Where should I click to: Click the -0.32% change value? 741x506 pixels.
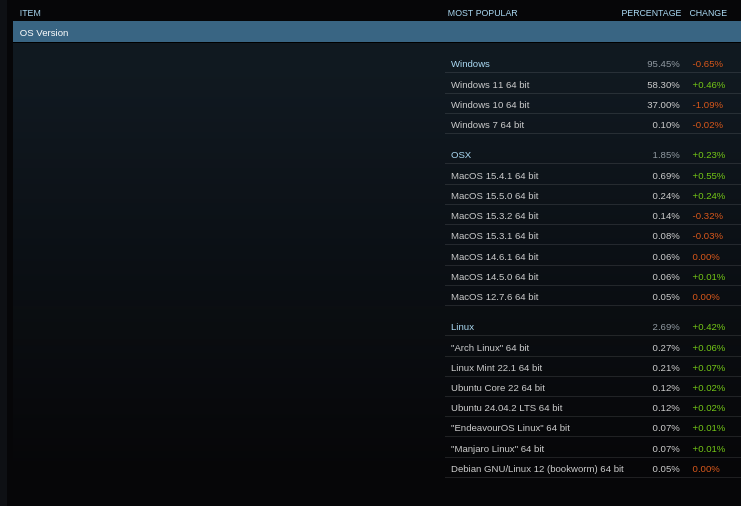pos(707,216)
